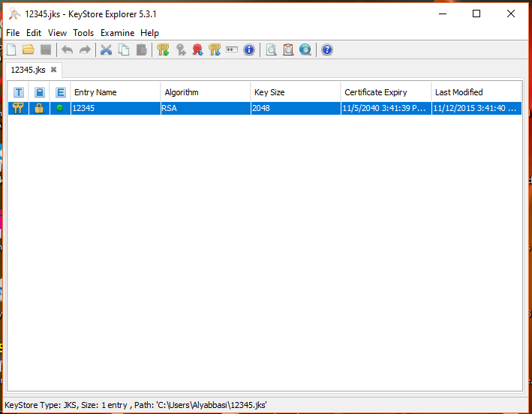Click the New KeyStore toolbar icon
532x414 pixels.
point(11,49)
